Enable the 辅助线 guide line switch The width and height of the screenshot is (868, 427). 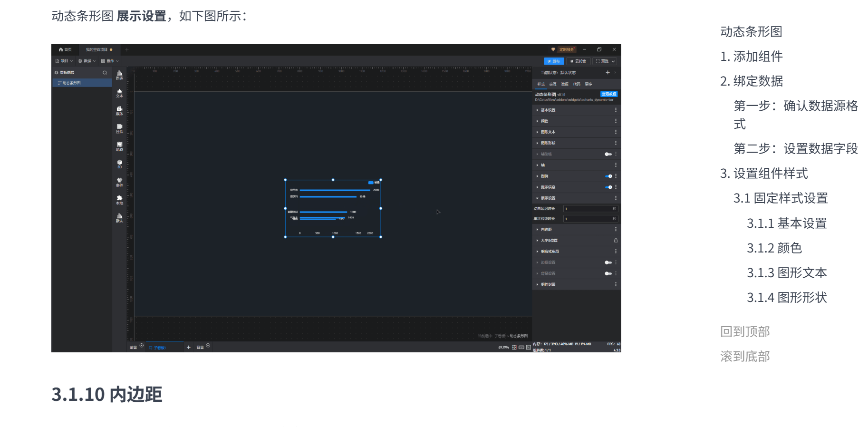click(608, 154)
